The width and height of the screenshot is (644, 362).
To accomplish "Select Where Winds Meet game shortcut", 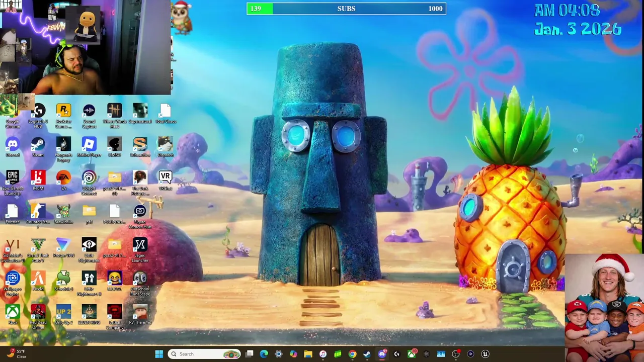I will (114, 116).
